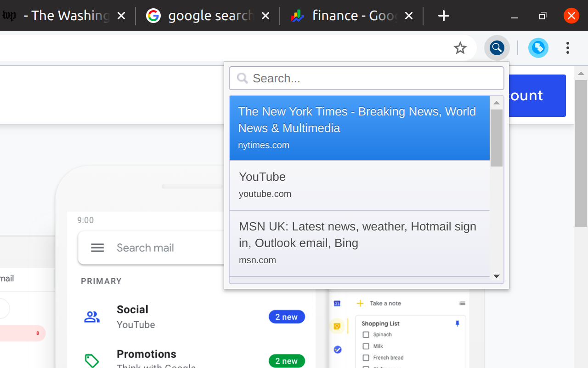Bookmark this page with the star icon
Image resolution: width=588 pixels, height=368 pixels.
click(x=460, y=48)
